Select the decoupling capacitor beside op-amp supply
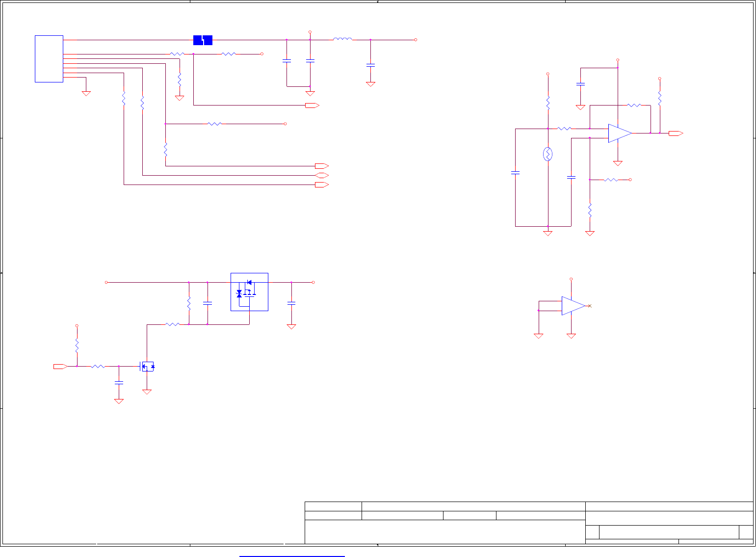 (x=580, y=84)
